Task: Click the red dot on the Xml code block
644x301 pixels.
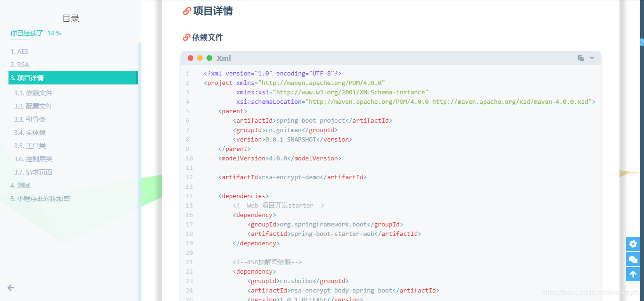Action: (190, 58)
